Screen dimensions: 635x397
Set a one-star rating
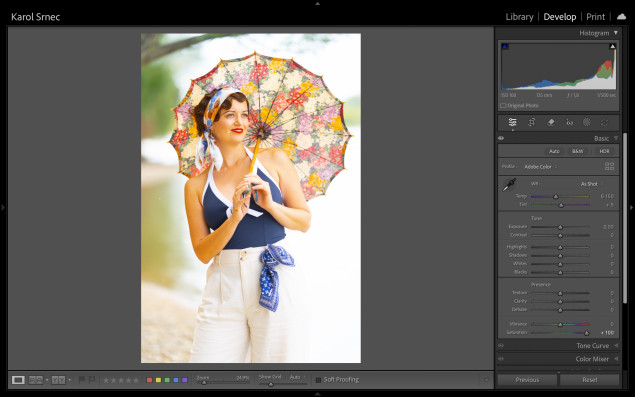pos(106,380)
